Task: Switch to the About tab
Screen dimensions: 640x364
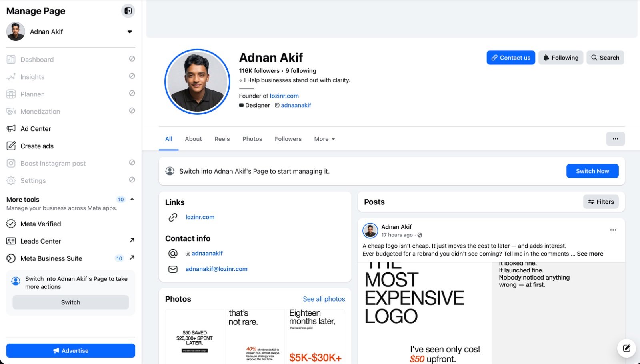Action: (193, 139)
